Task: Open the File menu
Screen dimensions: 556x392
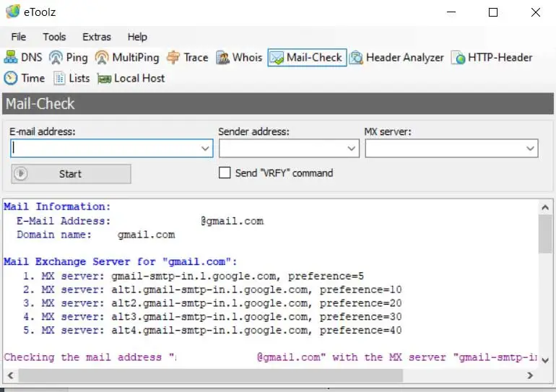Action: tap(19, 37)
